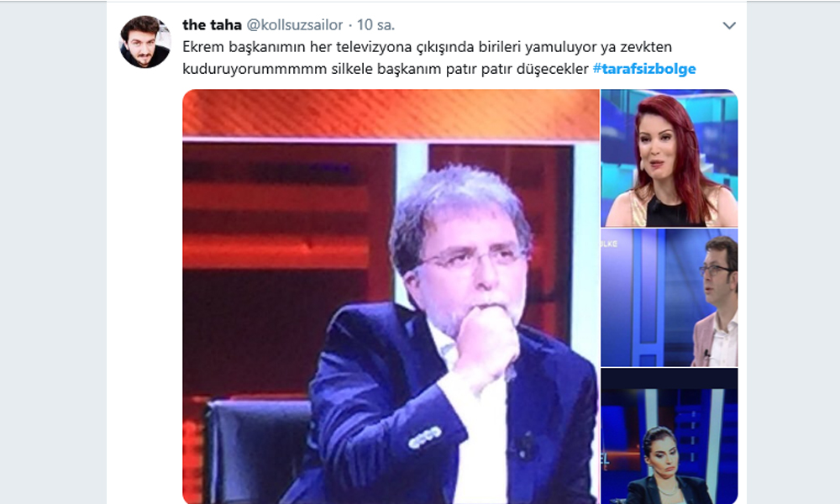Open thumbnail of dark-haired woman in studio
The width and height of the screenshot is (840, 504).
(669, 436)
